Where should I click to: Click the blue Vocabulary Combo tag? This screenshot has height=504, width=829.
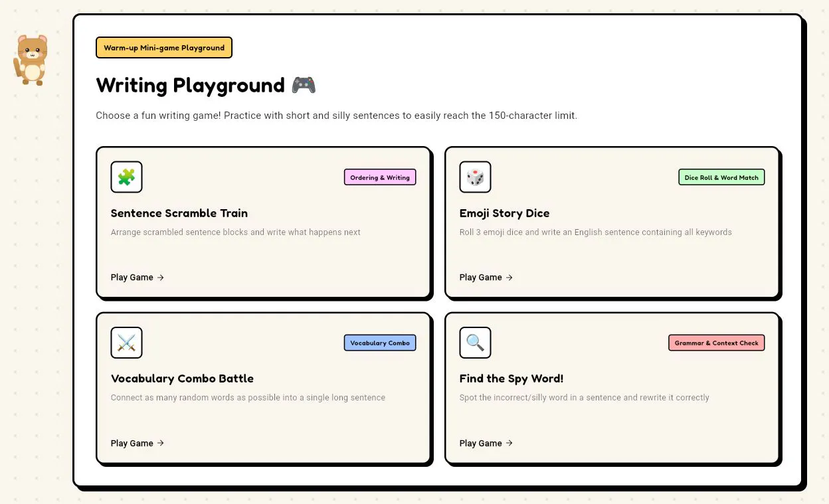coord(380,343)
